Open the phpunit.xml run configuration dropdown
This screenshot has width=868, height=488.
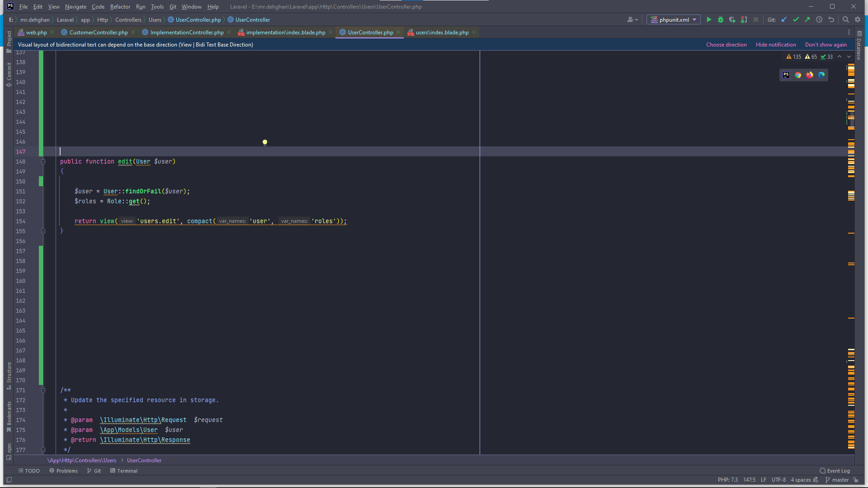(674, 19)
